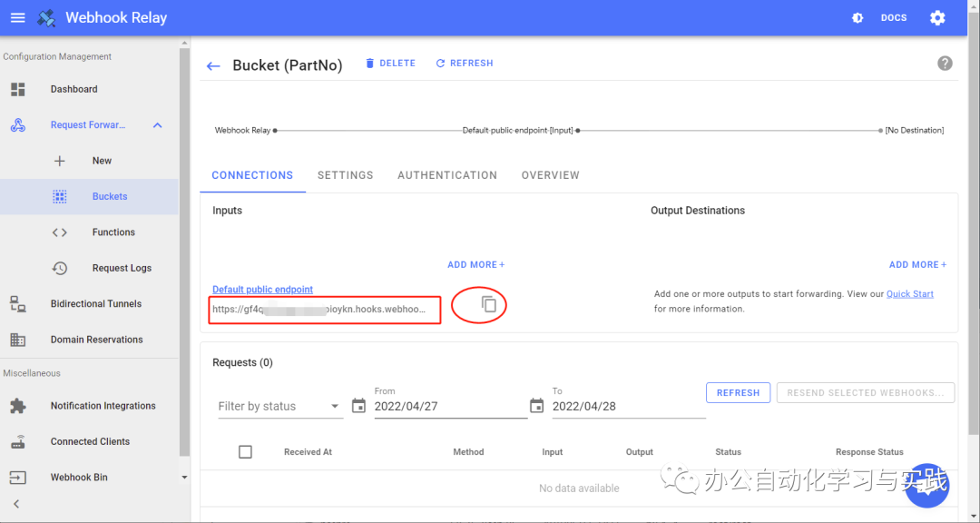Click the Status column header
This screenshot has width=980, height=523.
(728, 451)
